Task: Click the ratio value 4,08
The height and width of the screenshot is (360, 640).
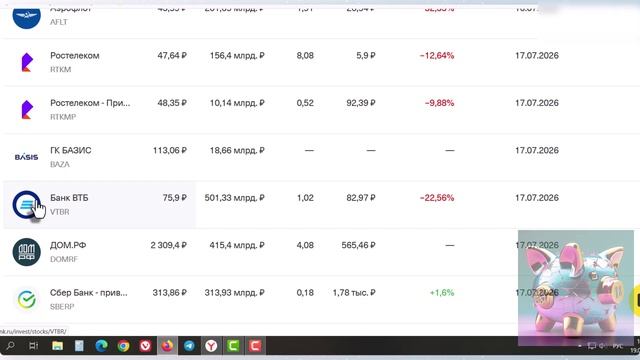Action: (x=305, y=245)
